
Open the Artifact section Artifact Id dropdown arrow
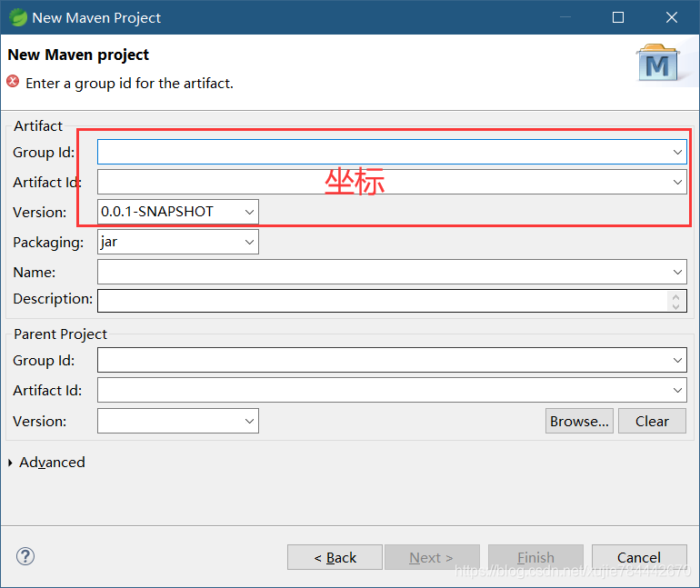tap(677, 182)
